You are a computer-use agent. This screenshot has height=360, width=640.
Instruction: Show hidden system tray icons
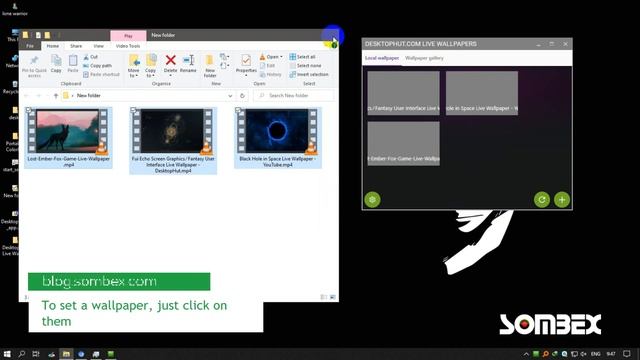[526, 354]
